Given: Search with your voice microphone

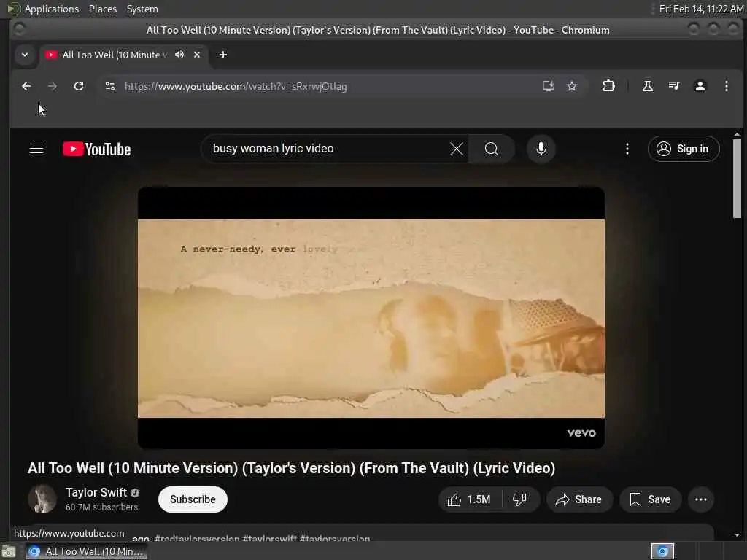Looking at the screenshot, I should click(541, 149).
